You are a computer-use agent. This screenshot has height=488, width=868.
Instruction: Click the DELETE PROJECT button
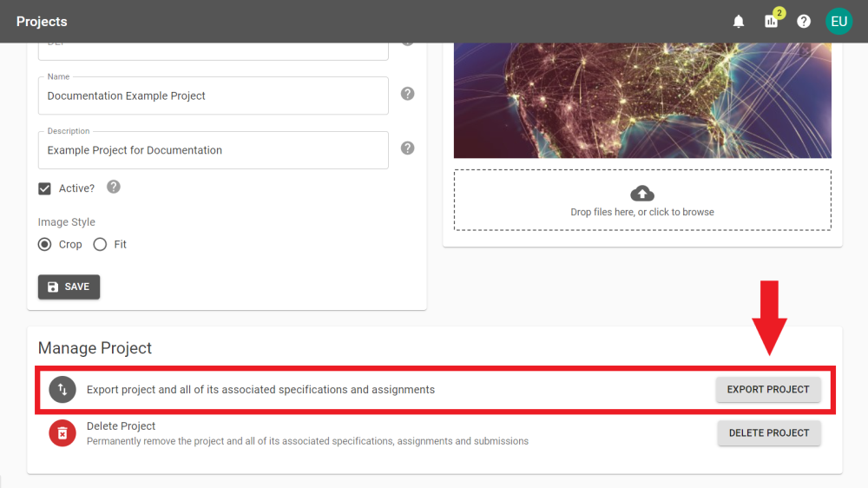coord(768,432)
